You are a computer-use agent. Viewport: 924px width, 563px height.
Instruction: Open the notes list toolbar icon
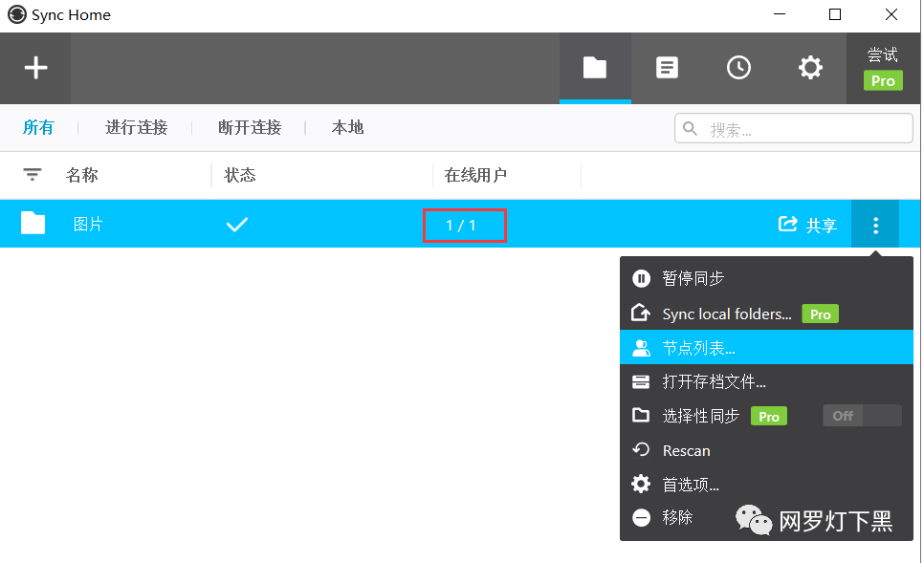(667, 68)
